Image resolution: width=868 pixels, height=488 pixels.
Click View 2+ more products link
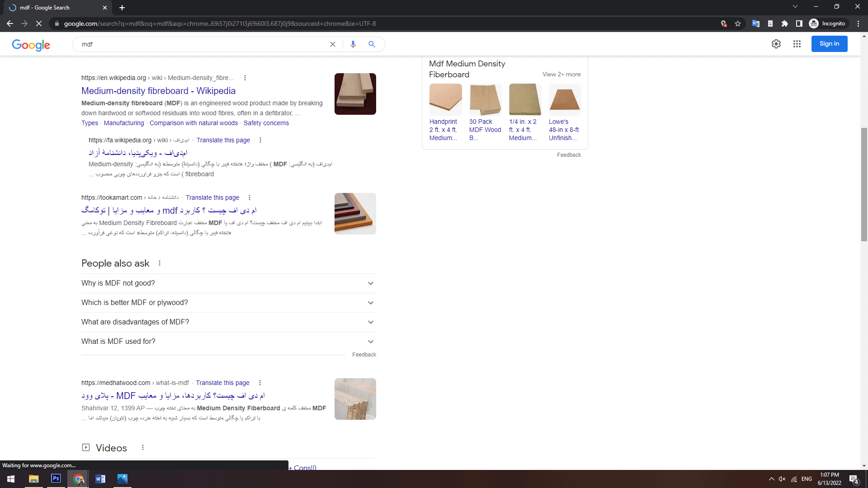tap(561, 75)
